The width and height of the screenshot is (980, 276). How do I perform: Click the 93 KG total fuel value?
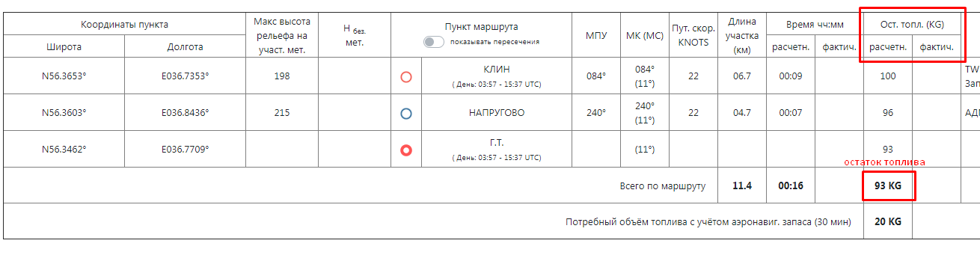(888, 185)
